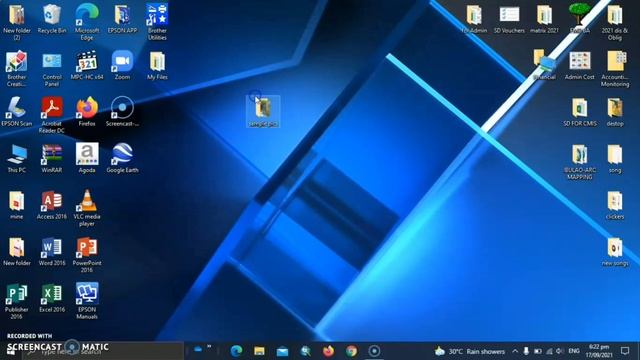
Task: Select the EPSON Scan icon
Action: (17, 111)
